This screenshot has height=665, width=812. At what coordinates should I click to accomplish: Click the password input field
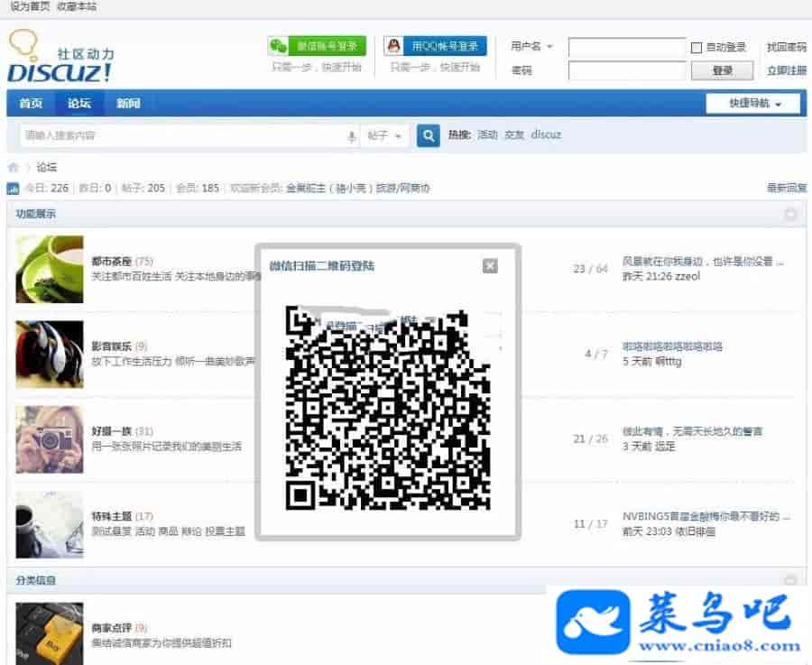[x=626, y=70]
